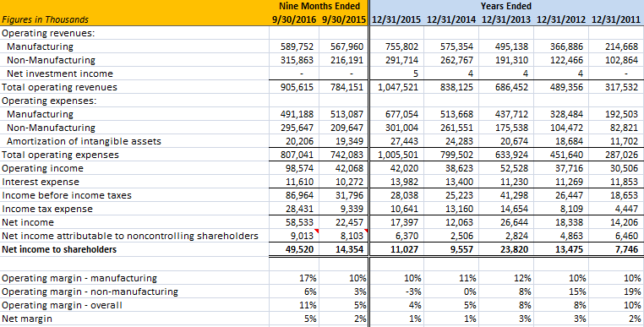The image size is (644, 327).
Task: Select non-manufacturing margin value 19%
Action: click(633, 292)
